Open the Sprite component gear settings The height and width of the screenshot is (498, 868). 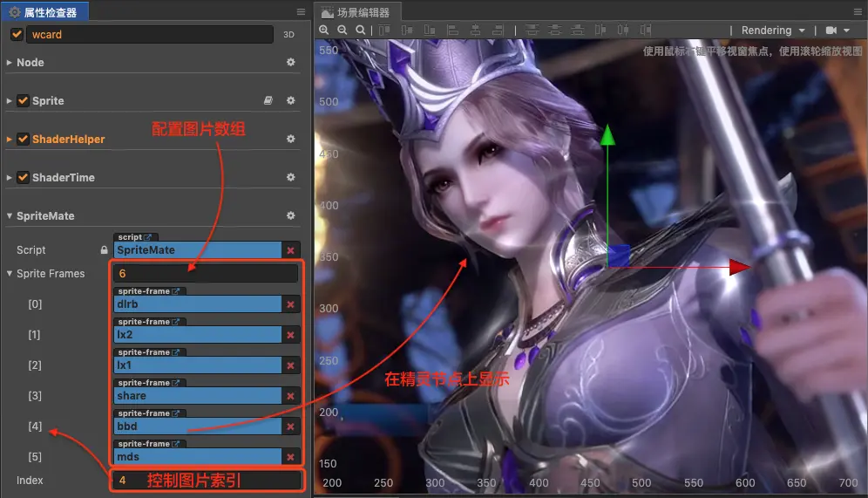click(x=290, y=100)
